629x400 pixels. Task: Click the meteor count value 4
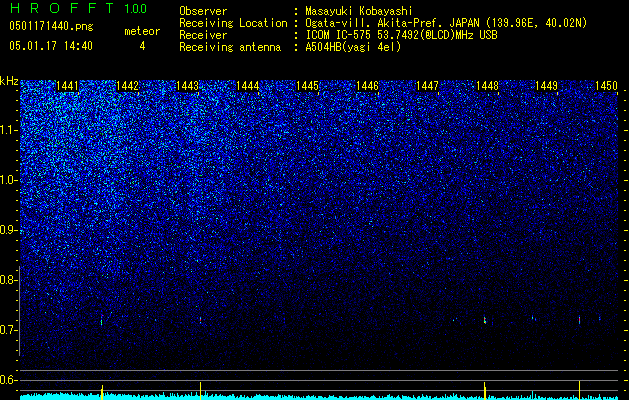142,46
